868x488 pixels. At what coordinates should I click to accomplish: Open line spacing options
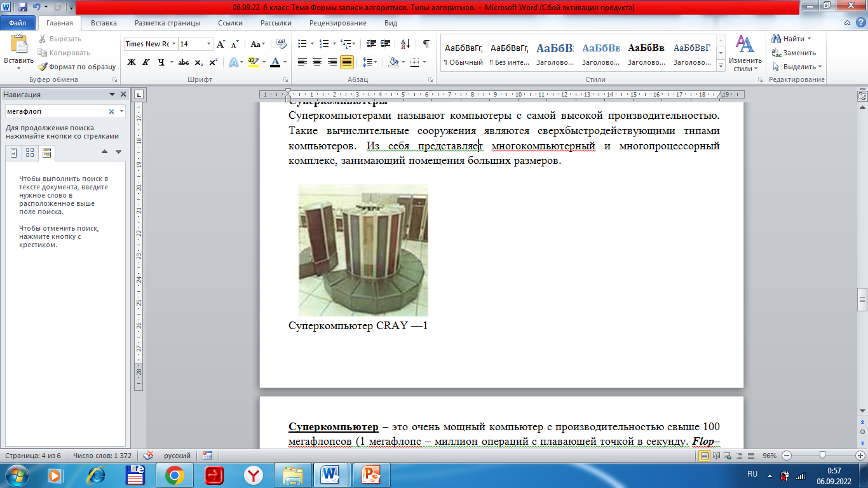click(369, 62)
